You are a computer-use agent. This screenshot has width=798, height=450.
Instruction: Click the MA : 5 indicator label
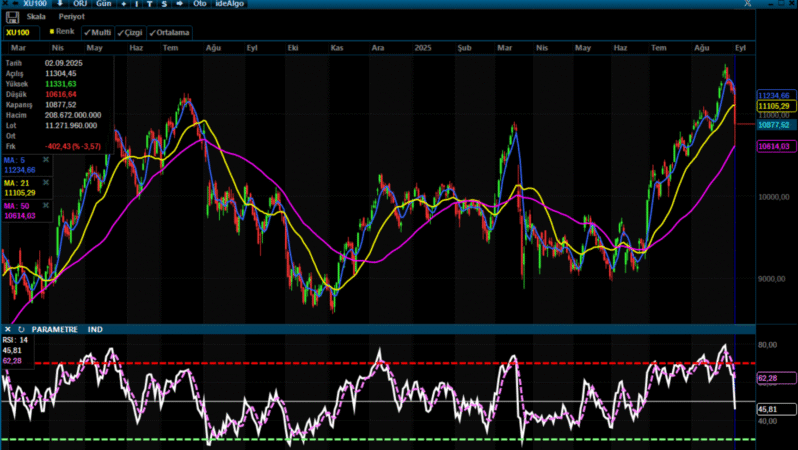coord(14,160)
